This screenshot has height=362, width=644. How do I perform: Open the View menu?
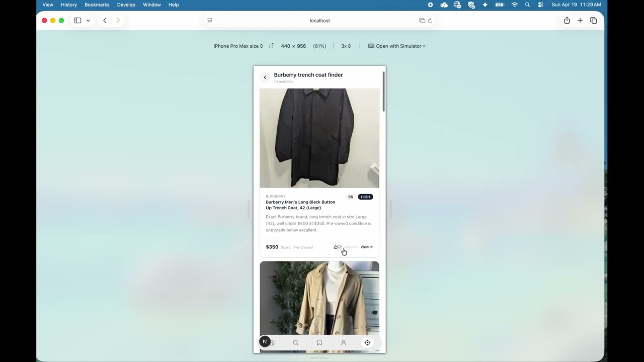48,5
